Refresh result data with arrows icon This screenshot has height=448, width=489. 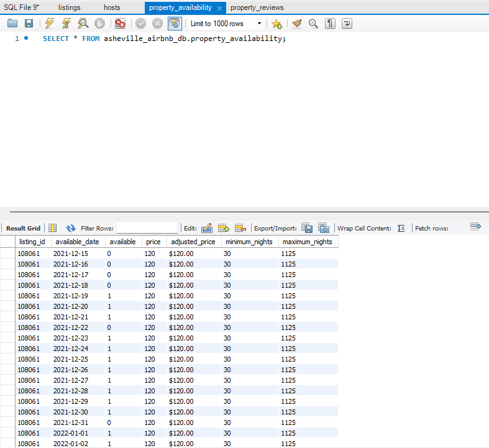pos(71,228)
